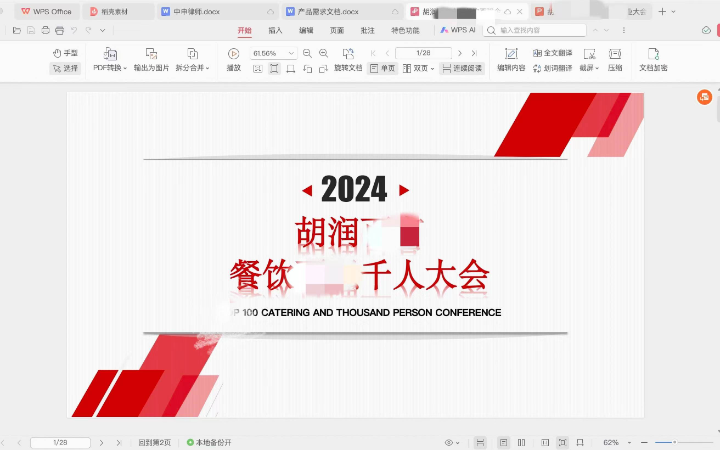Click the 输出为图片 export-to-image icon
Screen dimensions: 720x450
pyautogui.click(x=151, y=53)
